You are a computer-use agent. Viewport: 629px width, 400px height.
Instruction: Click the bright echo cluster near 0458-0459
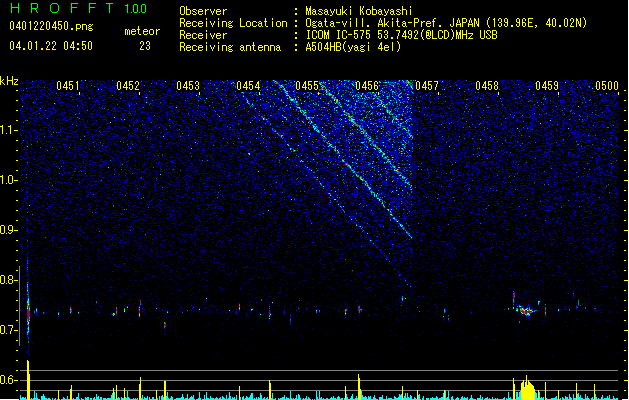click(527, 311)
